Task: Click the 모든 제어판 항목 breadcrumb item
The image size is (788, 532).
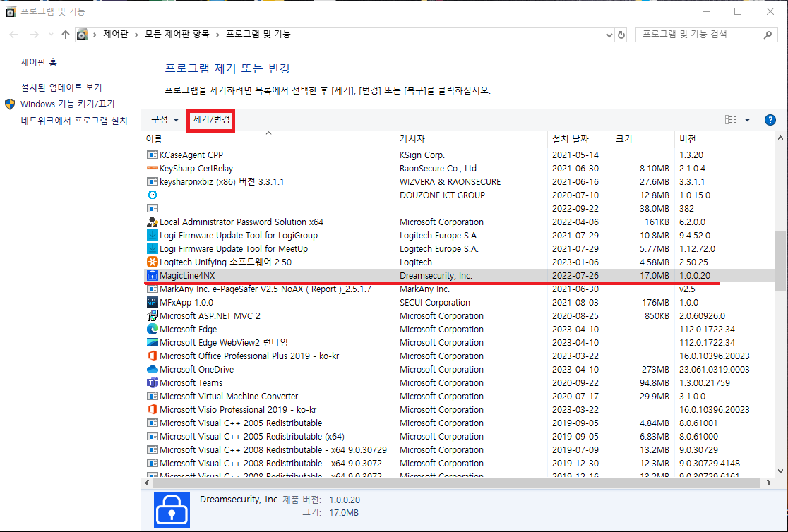Action: [177, 34]
